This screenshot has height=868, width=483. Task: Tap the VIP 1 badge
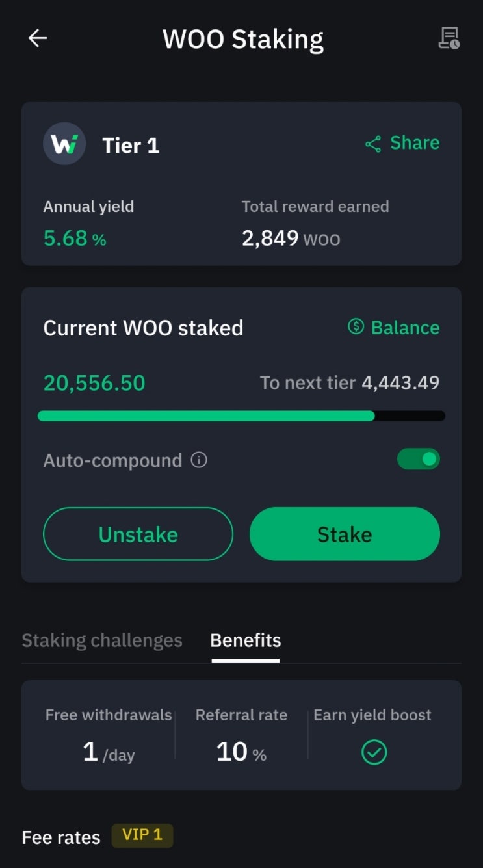142,835
